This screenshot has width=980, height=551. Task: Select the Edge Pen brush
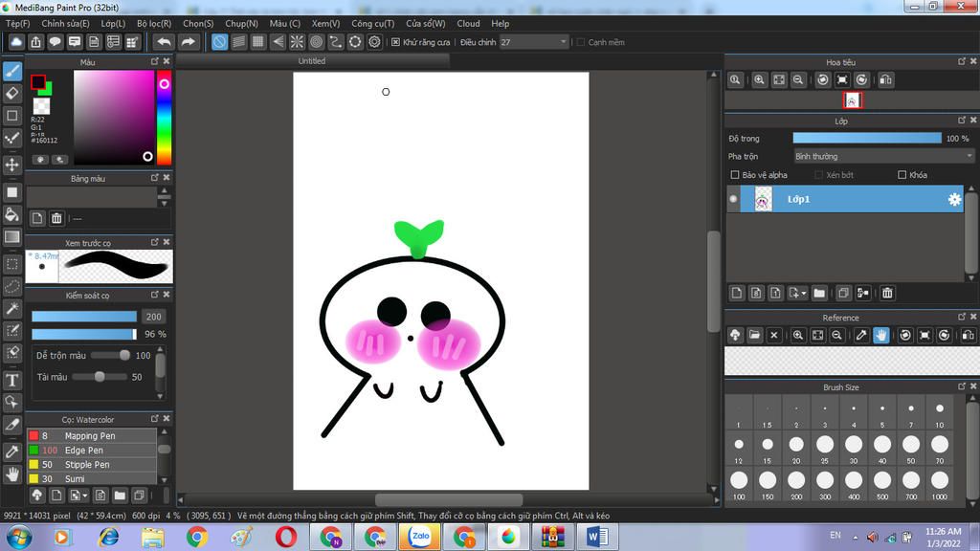click(x=84, y=450)
